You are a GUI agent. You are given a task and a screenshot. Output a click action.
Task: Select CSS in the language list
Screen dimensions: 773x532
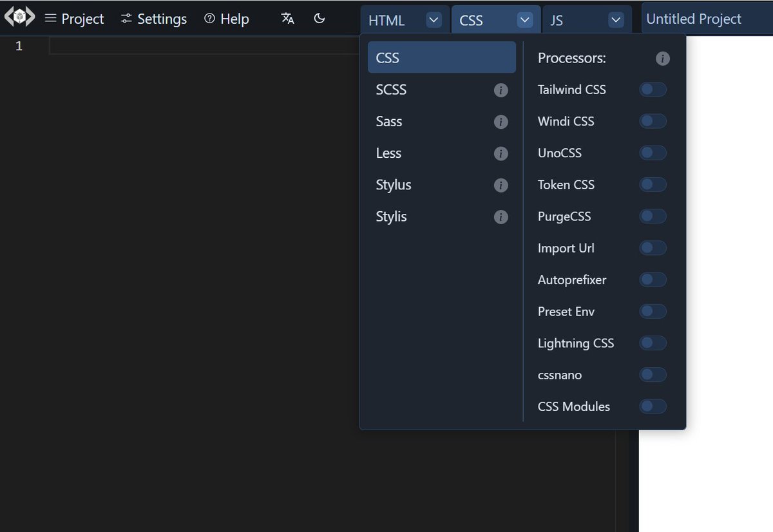pos(442,57)
